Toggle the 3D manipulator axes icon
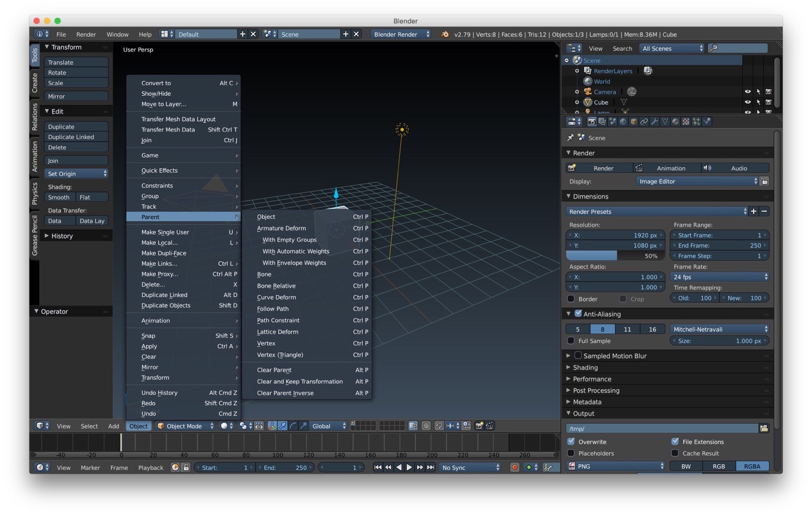 click(272, 426)
